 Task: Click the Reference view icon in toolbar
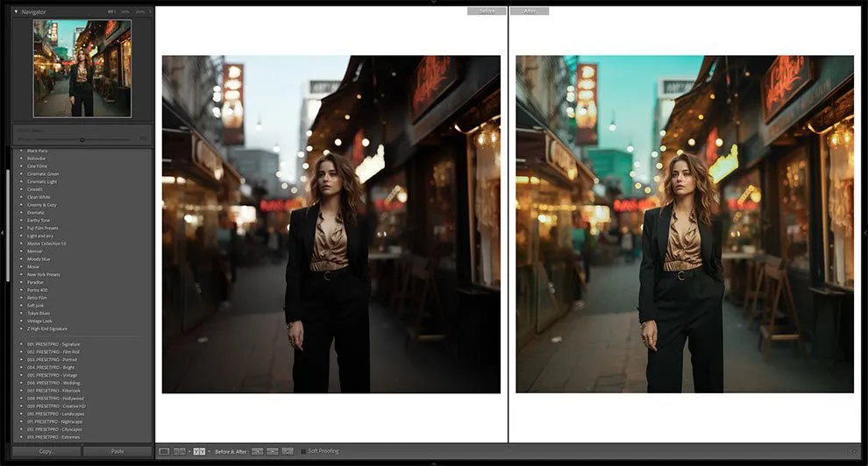pyautogui.click(x=180, y=451)
